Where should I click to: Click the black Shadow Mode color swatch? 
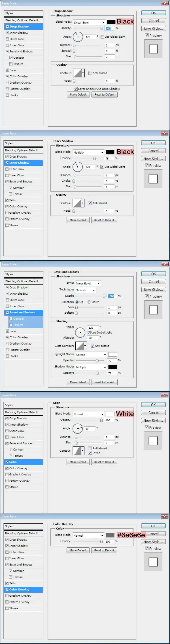(112, 367)
